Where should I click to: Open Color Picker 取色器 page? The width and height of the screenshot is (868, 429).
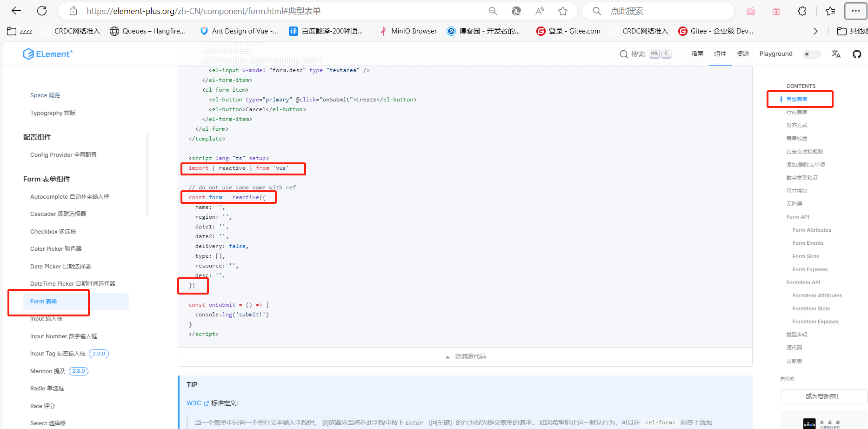point(56,249)
